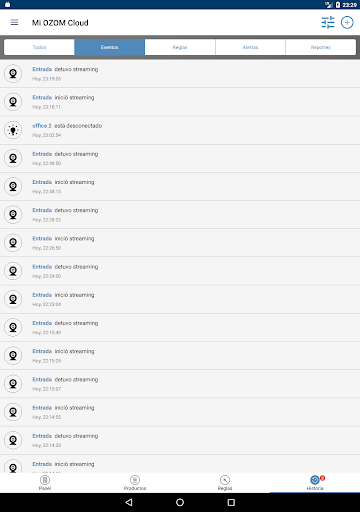Open the office 2 device link
360x512 pixels.
42,126
